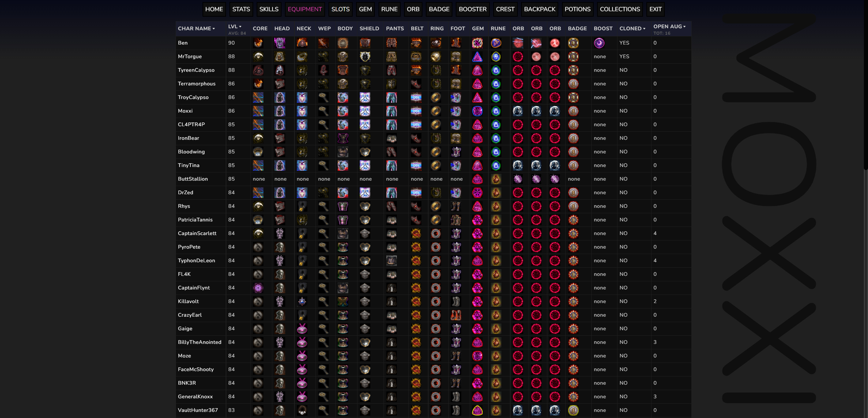Switch to COLLECTIONS tab
868x418 pixels.
pyautogui.click(x=620, y=9)
